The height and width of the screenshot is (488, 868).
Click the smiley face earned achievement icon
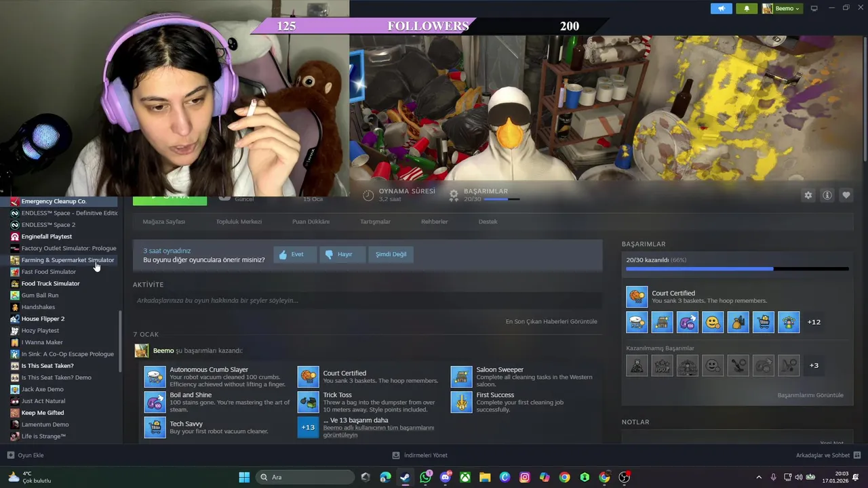(713, 322)
